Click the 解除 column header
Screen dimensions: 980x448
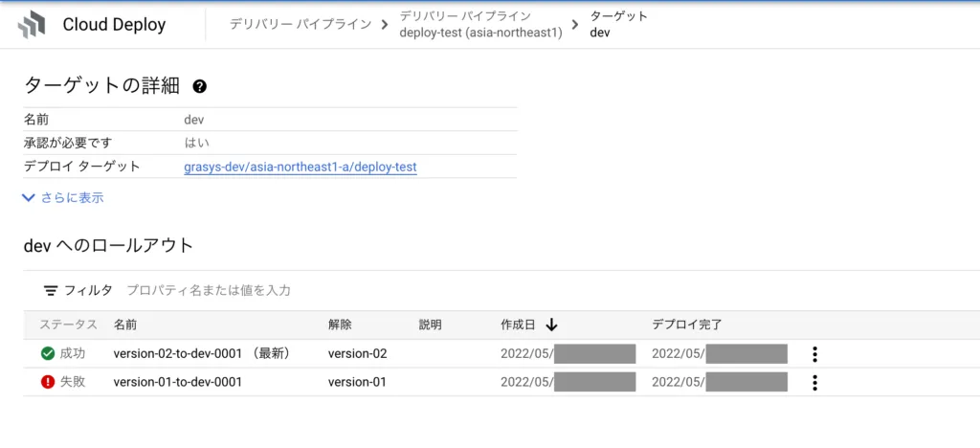coord(340,325)
